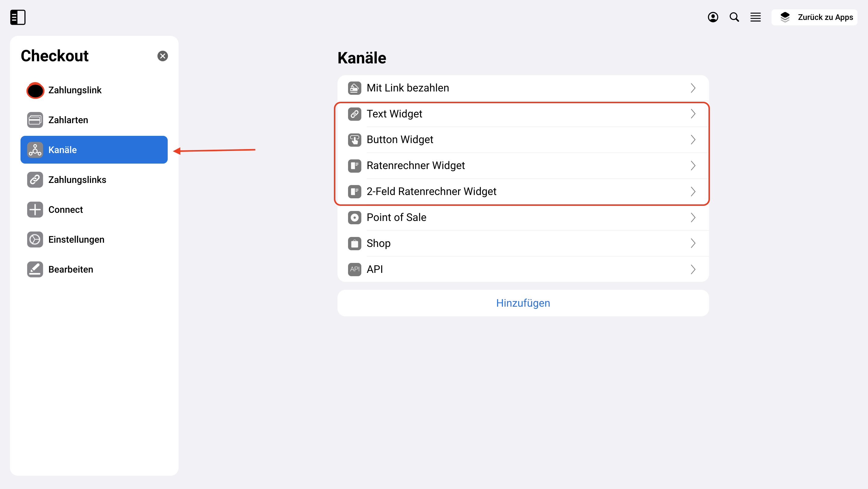Click the Einstellungen gear icon
Image resolution: width=868 pixels, height=489 pixels.
[35, 239]
